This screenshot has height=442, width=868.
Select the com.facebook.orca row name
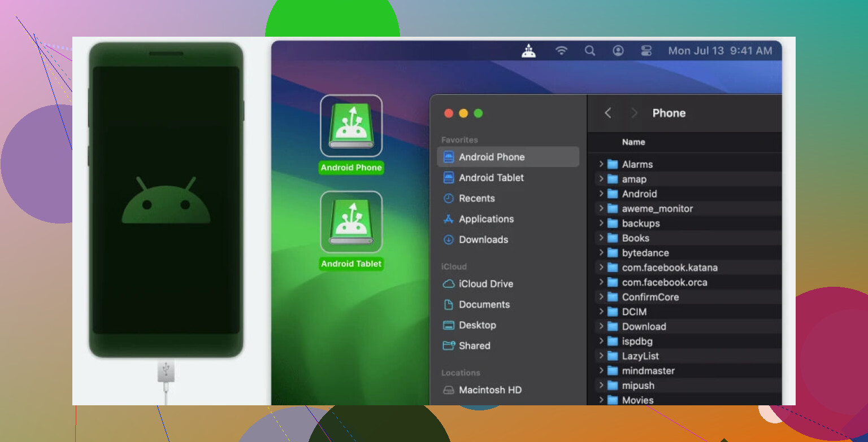(x=665, y=282)
